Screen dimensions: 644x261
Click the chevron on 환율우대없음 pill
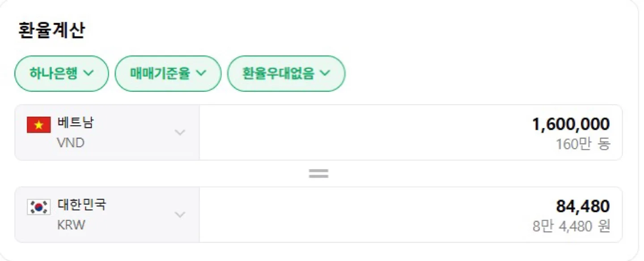(x=325, y=73)
